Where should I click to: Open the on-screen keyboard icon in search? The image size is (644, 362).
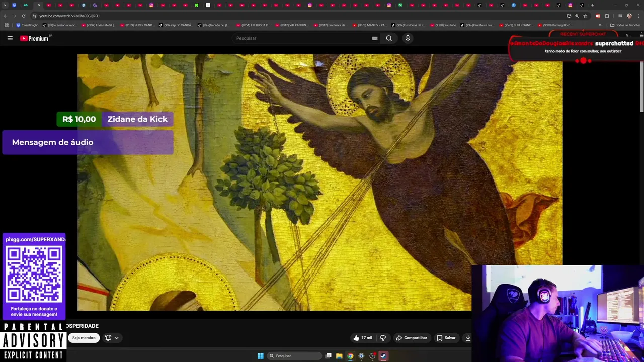(374, 38)
